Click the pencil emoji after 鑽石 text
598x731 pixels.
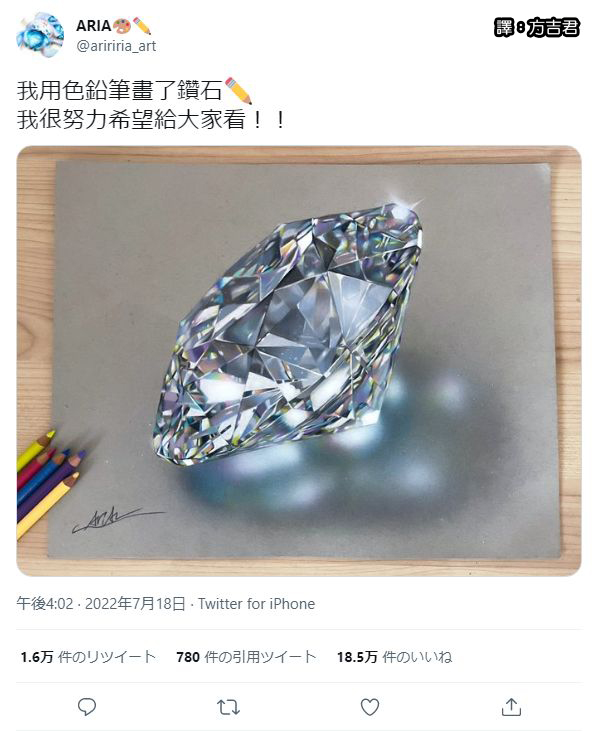238,90
